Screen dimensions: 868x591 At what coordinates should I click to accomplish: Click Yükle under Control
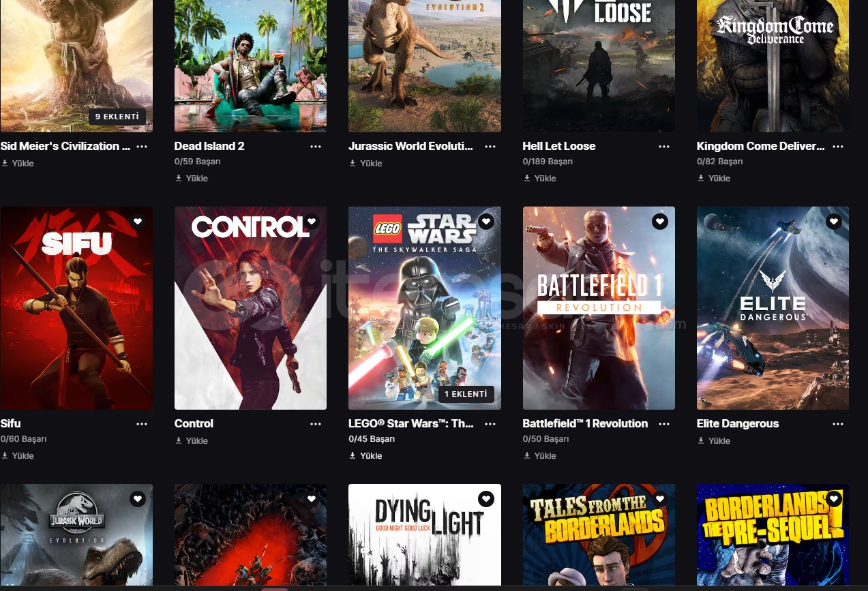click(192, 441)
